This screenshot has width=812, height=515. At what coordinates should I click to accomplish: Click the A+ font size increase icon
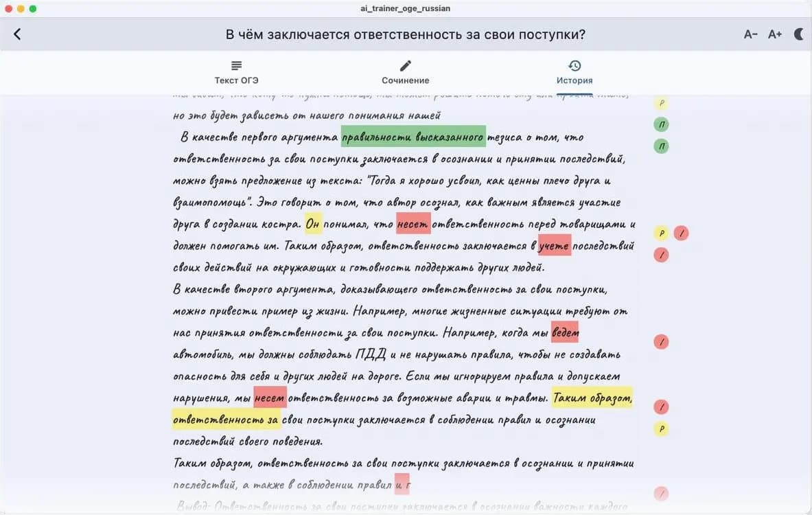[775, 34]
